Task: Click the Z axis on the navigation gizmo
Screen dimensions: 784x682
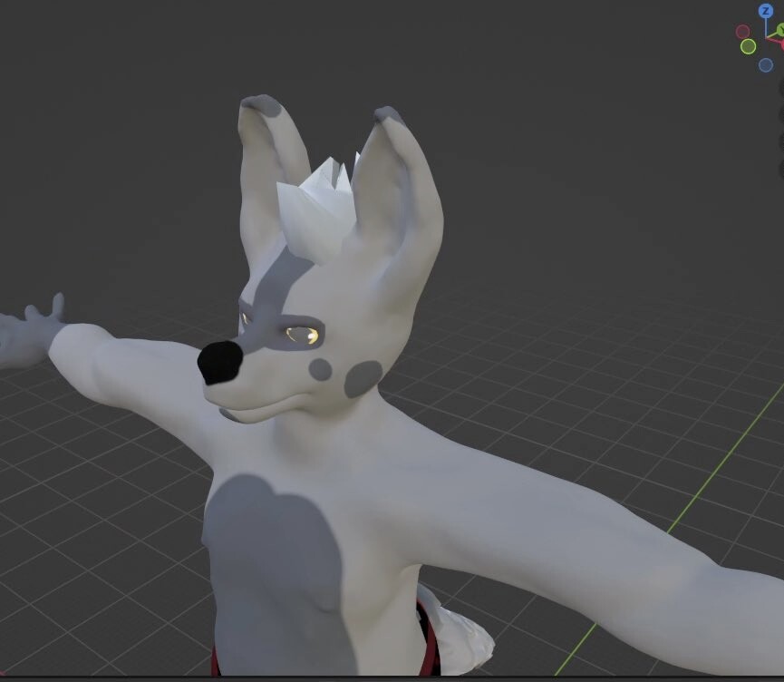Action: [766, 10]
